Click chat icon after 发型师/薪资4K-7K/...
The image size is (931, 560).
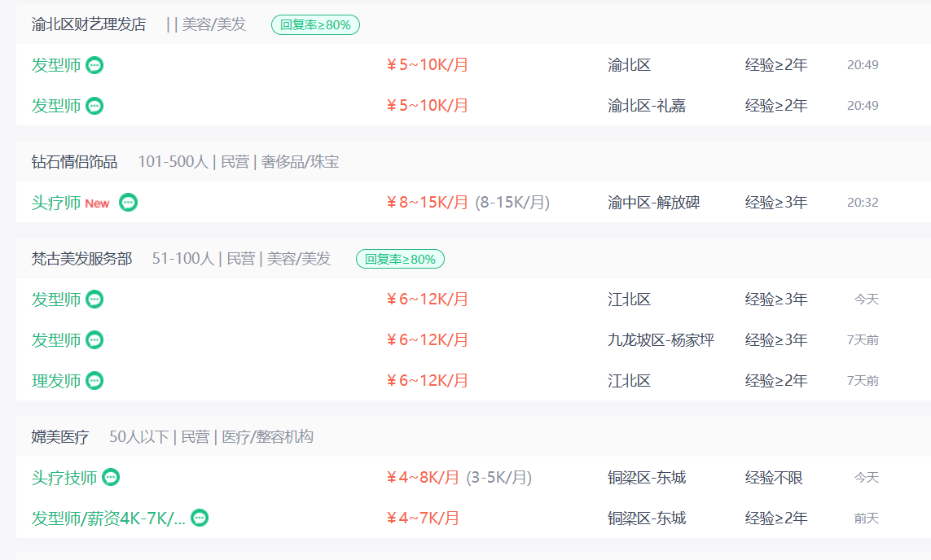tap(200, 518)
